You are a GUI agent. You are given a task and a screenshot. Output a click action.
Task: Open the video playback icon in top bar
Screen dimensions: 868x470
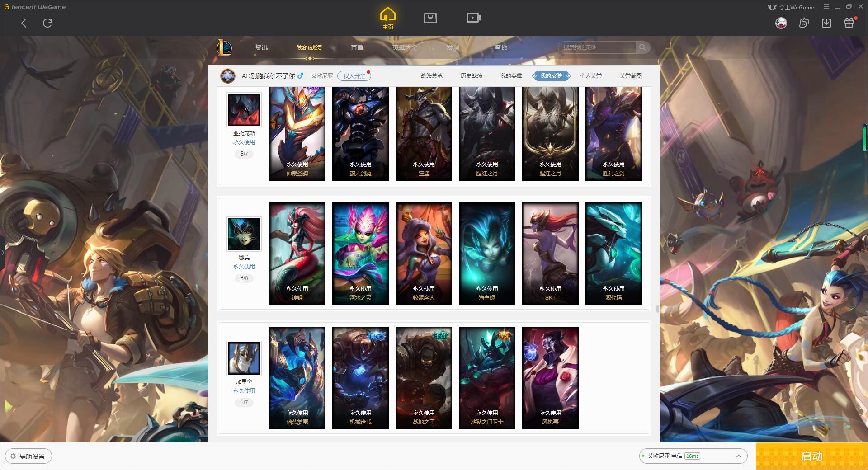[473, 18]
